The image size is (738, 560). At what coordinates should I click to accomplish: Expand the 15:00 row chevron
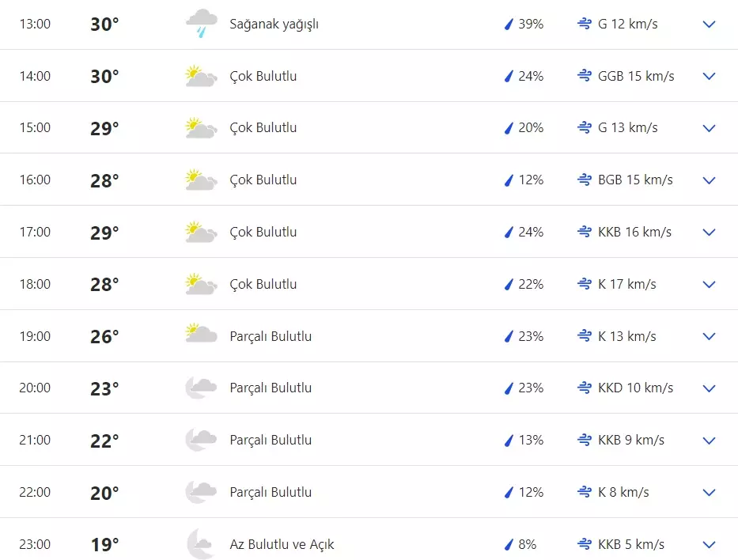[x=709, y=128]
